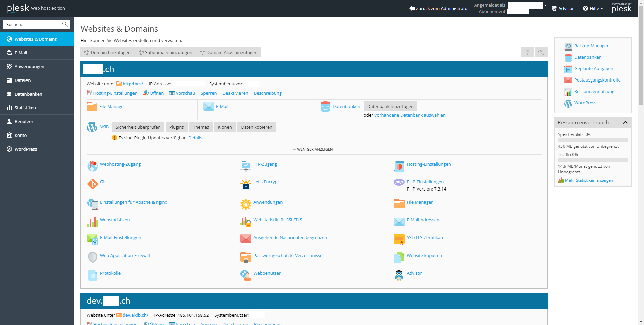Click Sicherheit überprüfen button
This screenshot has height=325, width=644.
click(x=138, y=127)
